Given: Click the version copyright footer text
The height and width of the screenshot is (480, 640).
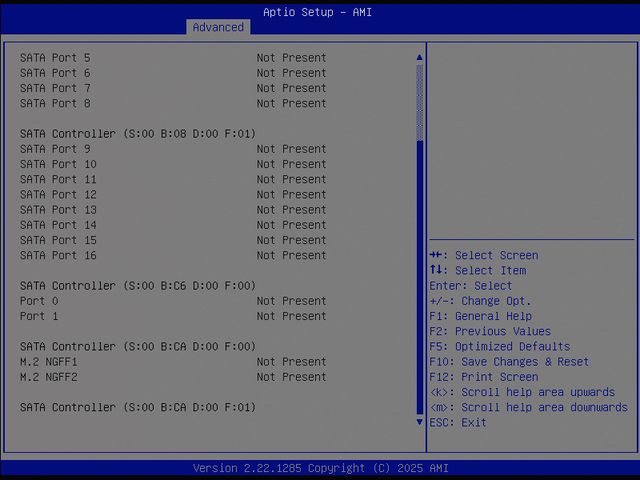Looking at the screenshot, I should point(320,468).
